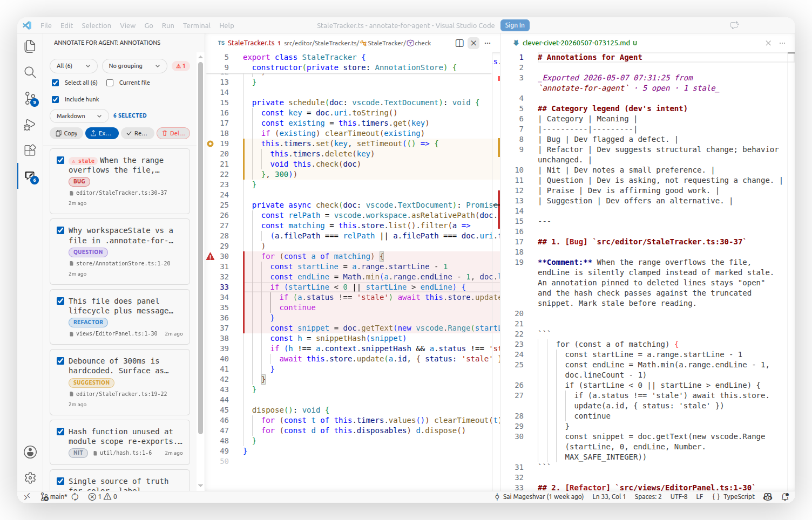812x520 pixels.
Task: Open the Manage gear menu
Action: (x=30, y=478)
